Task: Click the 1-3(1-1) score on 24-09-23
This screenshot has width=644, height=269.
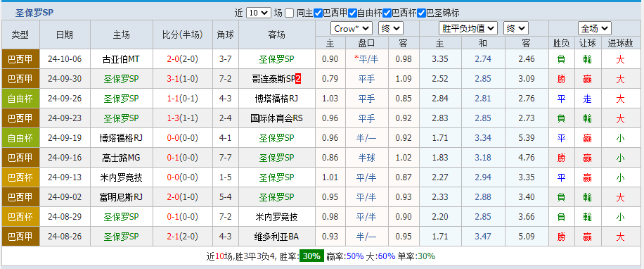Action: 183,118
